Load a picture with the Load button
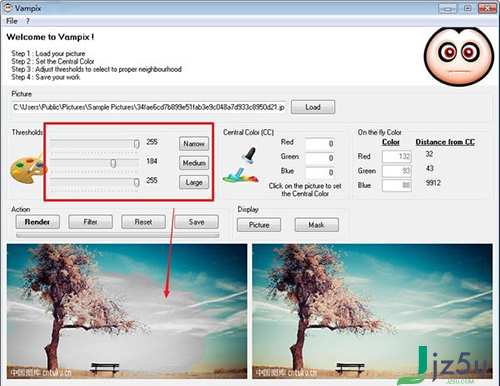This screenshot has width=500, height=386. pyautogui.click(x=313, y=107)
